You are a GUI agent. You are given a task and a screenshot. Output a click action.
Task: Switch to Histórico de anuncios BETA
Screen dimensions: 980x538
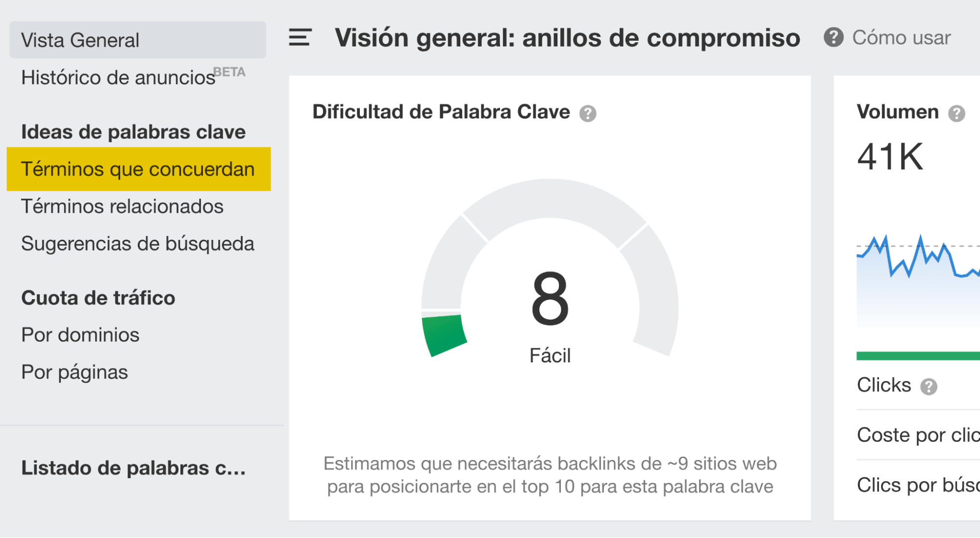coord(118,77)
